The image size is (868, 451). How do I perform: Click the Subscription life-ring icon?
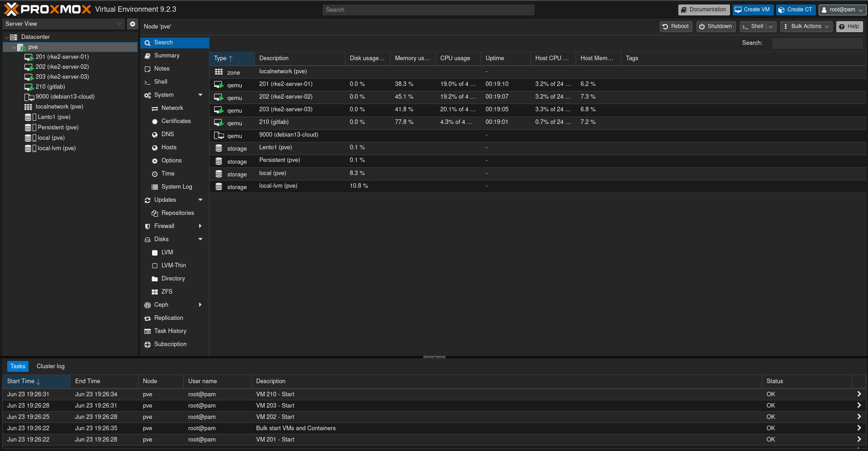pyautogui.click(x=148, y=344)
